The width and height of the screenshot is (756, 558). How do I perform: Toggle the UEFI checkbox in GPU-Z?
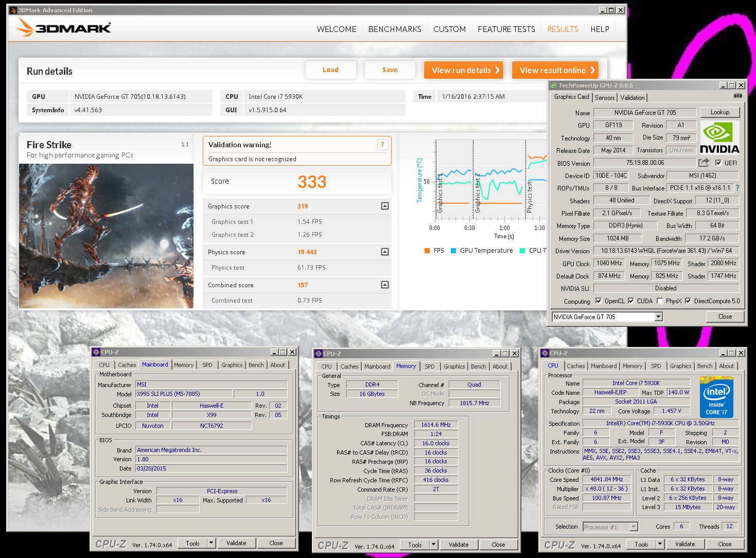[718, 163]
